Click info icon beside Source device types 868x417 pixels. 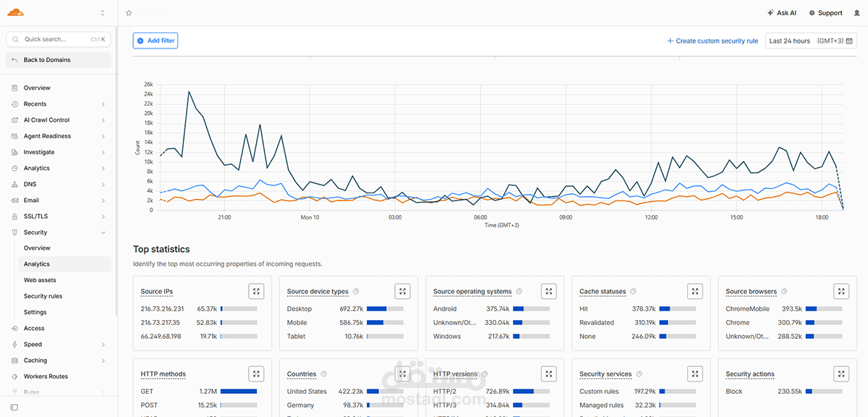coord(356,292)
